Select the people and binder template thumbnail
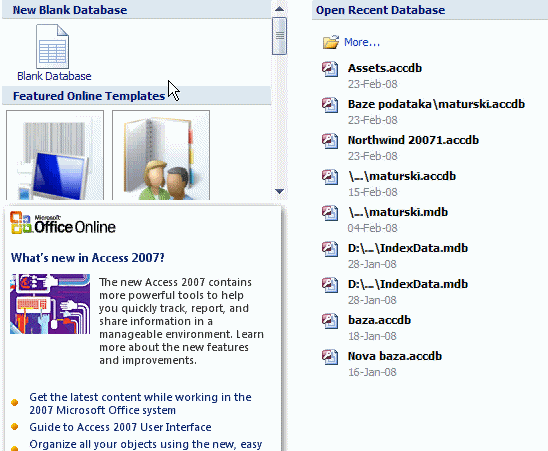 pyautogui.click(x=161, y=155)
